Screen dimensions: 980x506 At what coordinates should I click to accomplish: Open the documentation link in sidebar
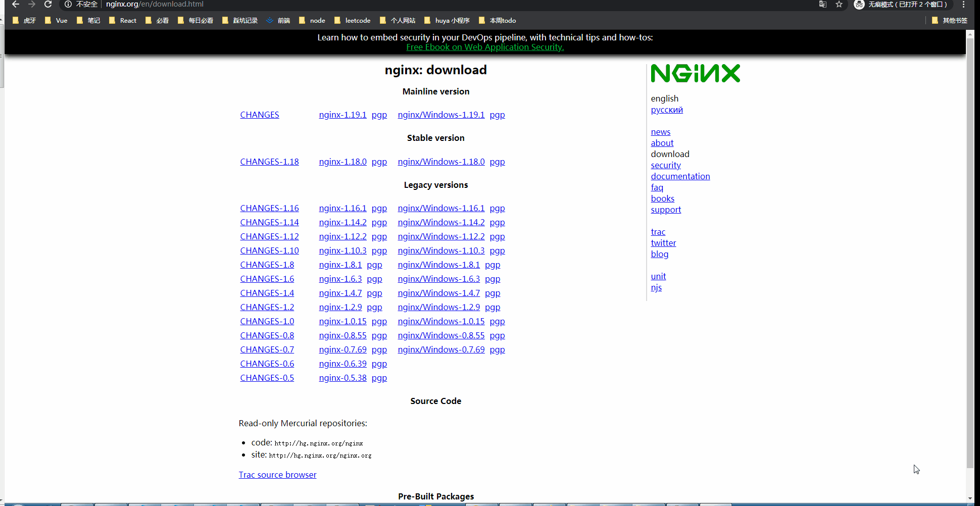(x=680, y=176)
